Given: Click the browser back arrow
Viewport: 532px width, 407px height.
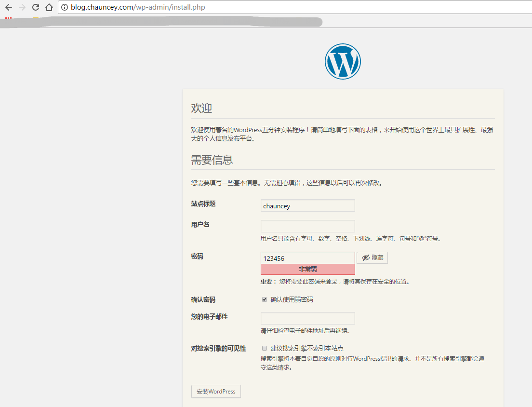Looking at the screenshot, I should coord(9,7).
